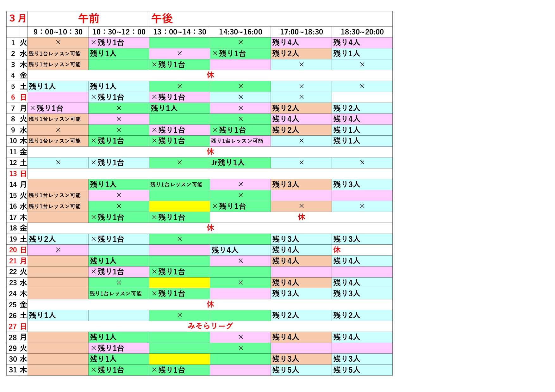Click the "17:00~18:30" time column header

pos(302,32)
